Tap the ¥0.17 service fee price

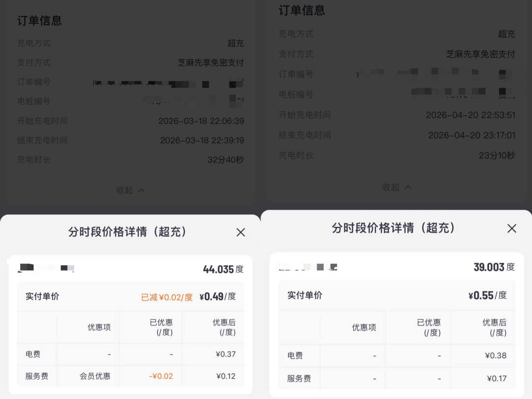pyautogui.click(x=497, y=378)
